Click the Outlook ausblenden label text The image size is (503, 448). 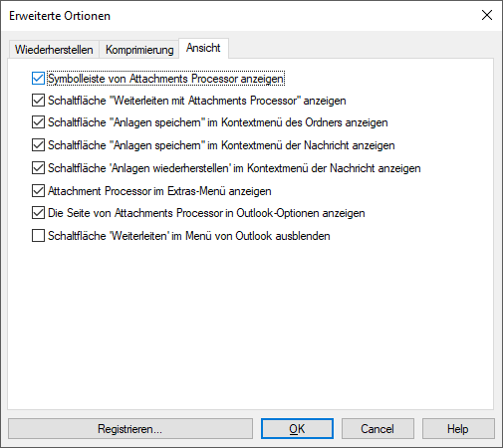point(189,236)
